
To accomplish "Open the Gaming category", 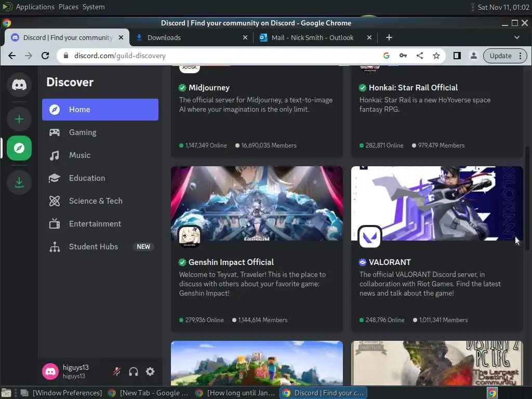I will (x=100, y=132).
